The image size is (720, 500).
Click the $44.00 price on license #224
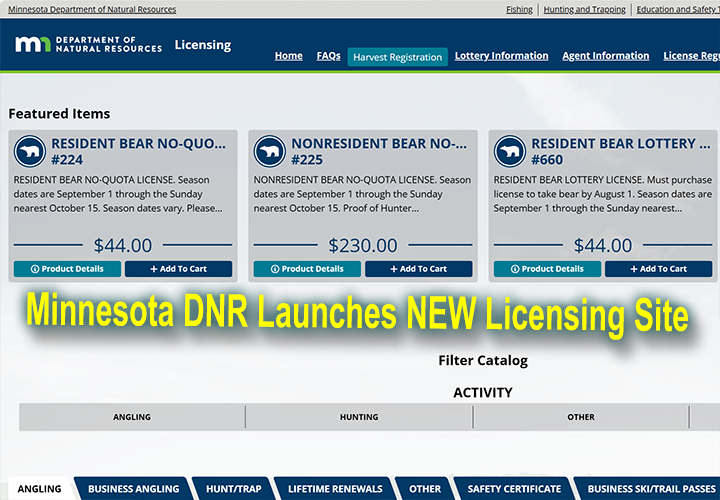coord(123,245)
